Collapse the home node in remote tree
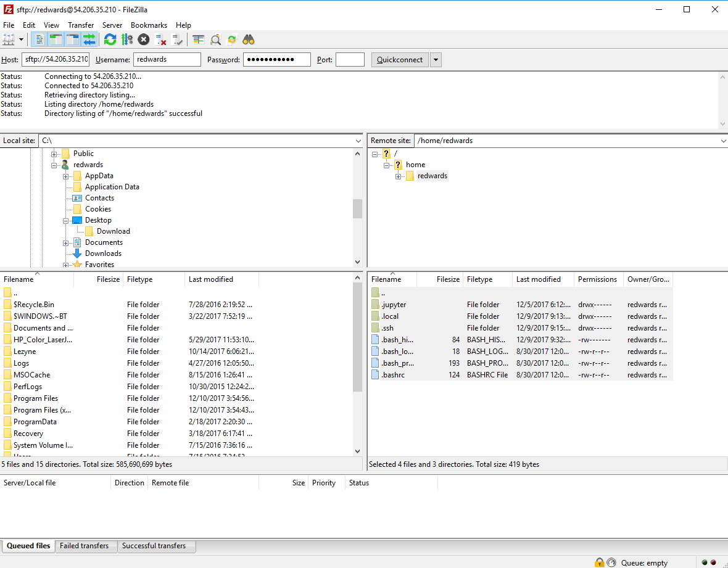This screenshot has width=728, height=568. (x=386, y=165)
